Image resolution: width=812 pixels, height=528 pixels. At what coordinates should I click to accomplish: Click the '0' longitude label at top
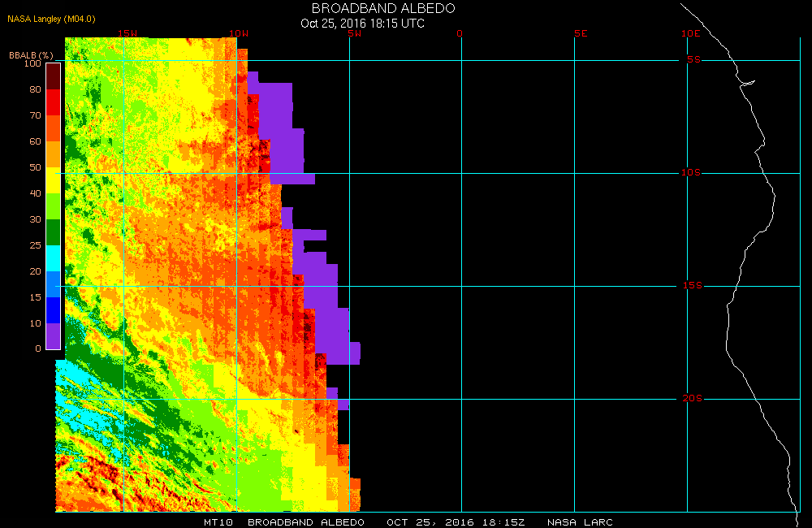(x=460, y=33)
